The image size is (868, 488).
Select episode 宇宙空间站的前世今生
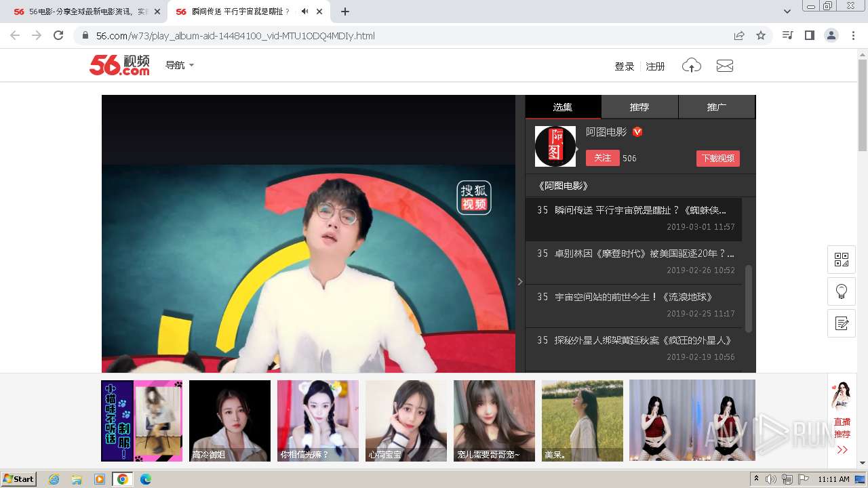633,305
